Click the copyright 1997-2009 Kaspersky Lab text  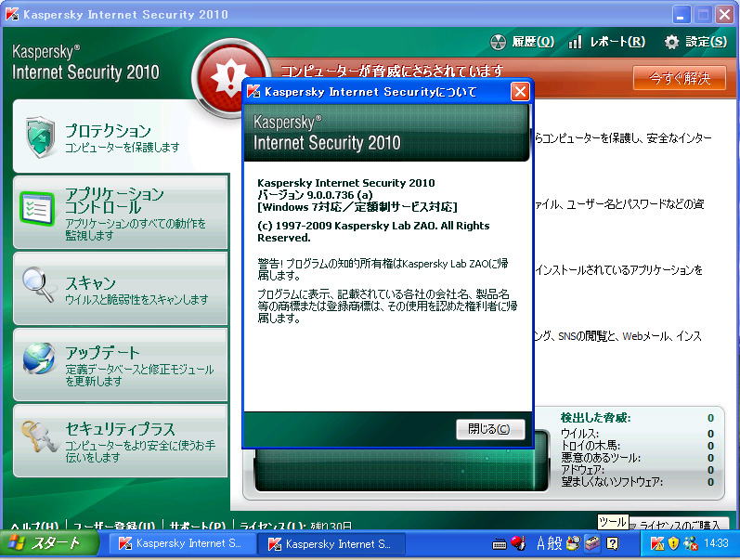click(373, 232)
